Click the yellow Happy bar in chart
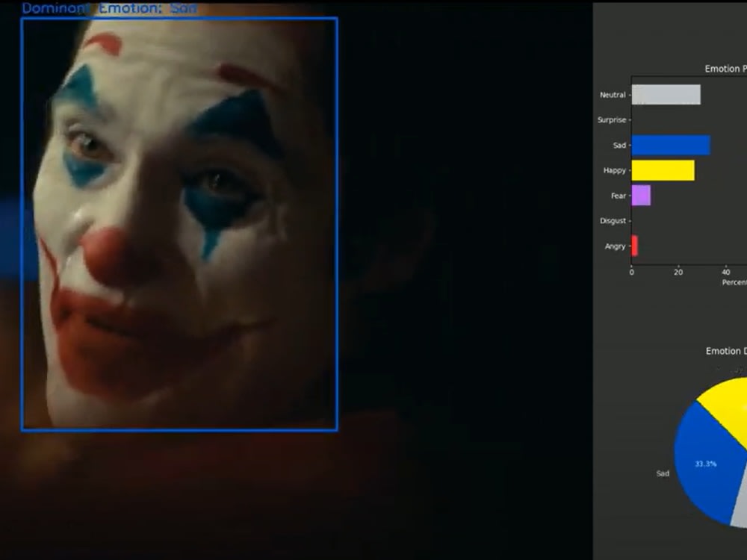The image size is (747, 560). [x=663, y=170]
